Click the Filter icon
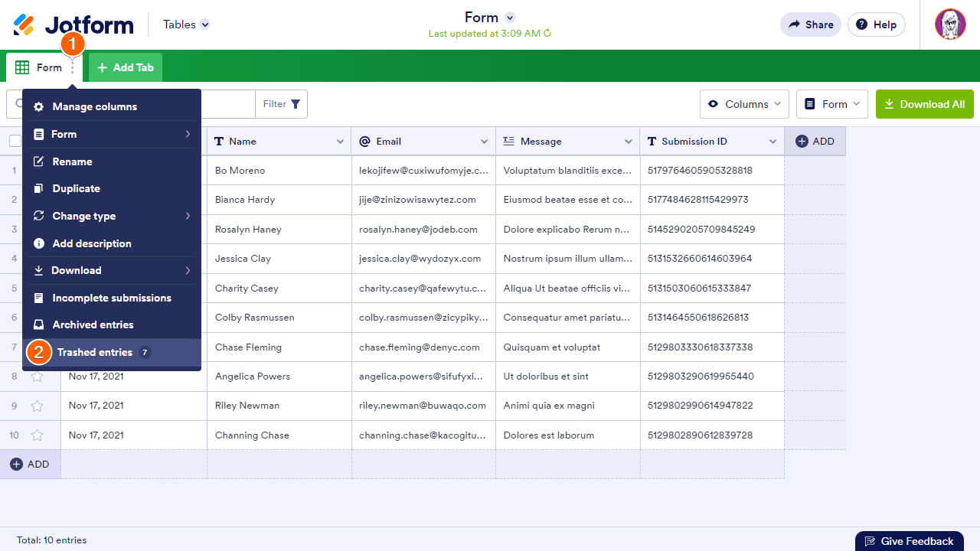The height and width of the screenshot is (551, 980). click(x=297, y=103)
